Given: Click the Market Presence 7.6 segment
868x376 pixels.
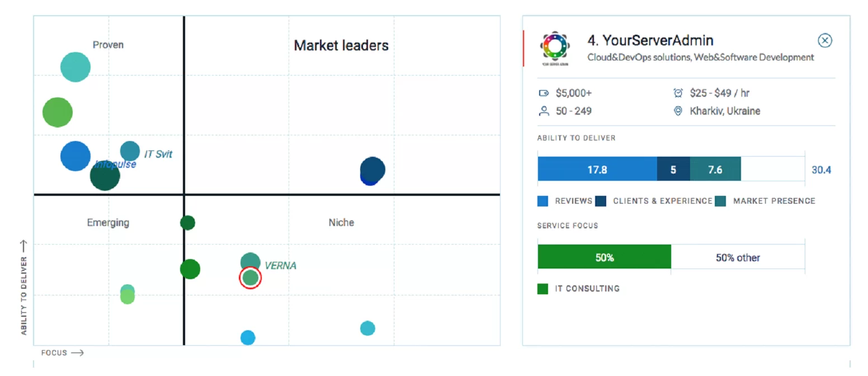Looking at the screenshot, I should tap(715, 170).
